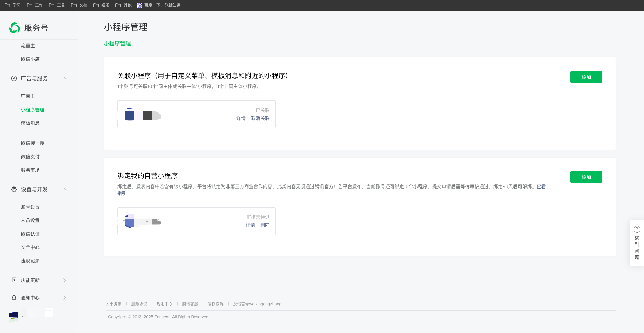The image size is (644, 333).
Task: Open 服务市场 in the sidebar
Action: (x=30, y=170)
